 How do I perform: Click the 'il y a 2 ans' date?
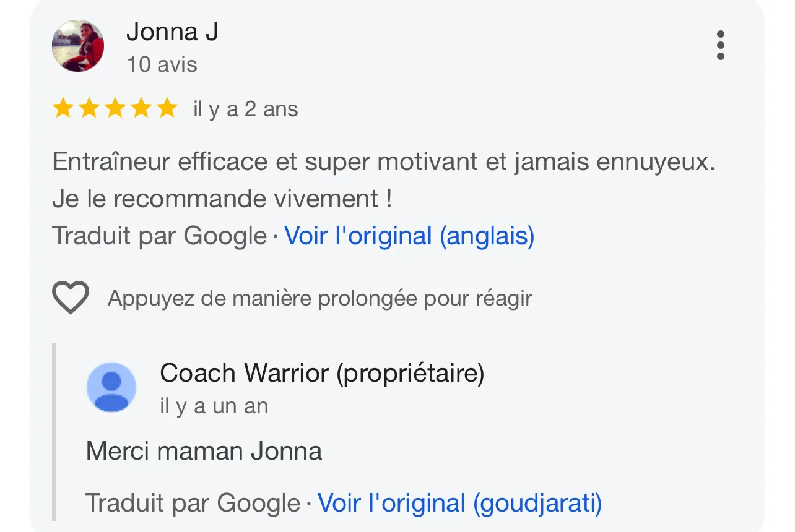[246, 109]
